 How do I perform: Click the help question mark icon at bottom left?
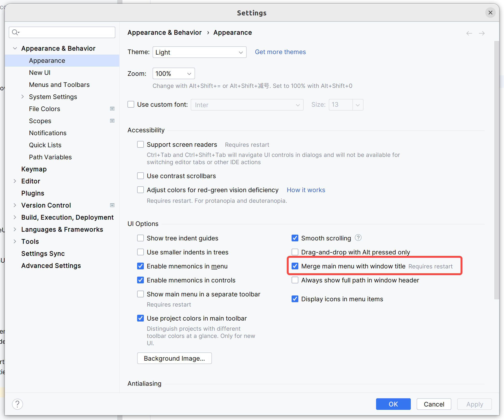click(x=17, y=404)
